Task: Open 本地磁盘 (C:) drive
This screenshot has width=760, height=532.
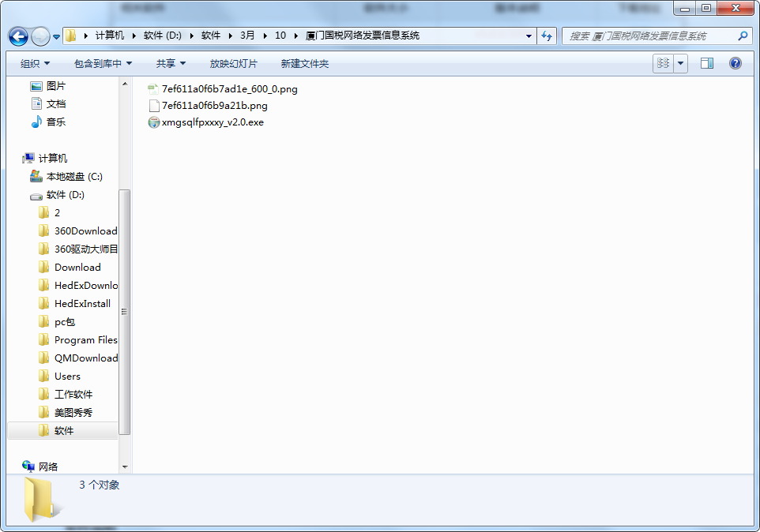Action: pos(74,177)
